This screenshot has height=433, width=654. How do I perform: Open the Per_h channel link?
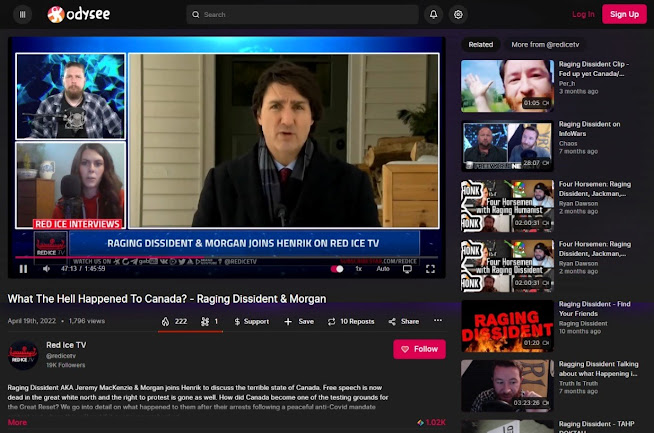point(566,83)
